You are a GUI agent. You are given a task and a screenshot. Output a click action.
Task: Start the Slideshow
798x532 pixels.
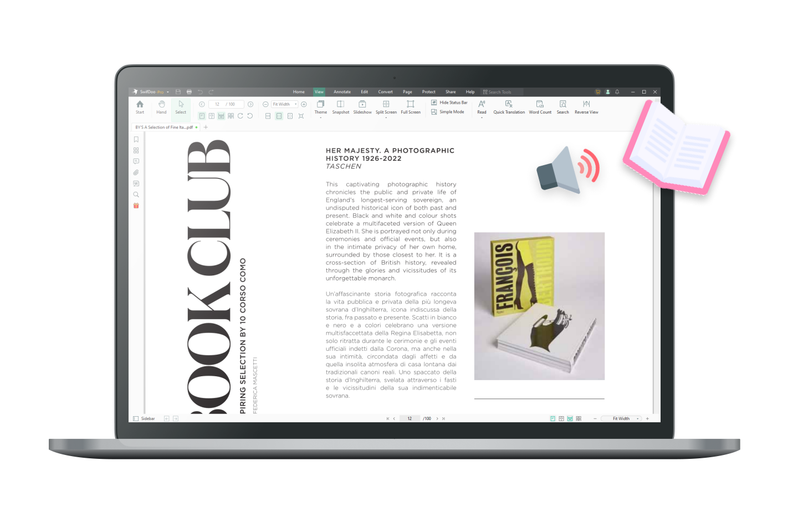362,107
